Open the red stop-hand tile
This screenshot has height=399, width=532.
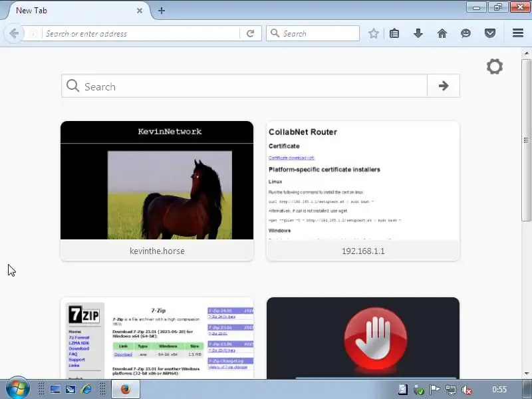[x=363, y=338]
